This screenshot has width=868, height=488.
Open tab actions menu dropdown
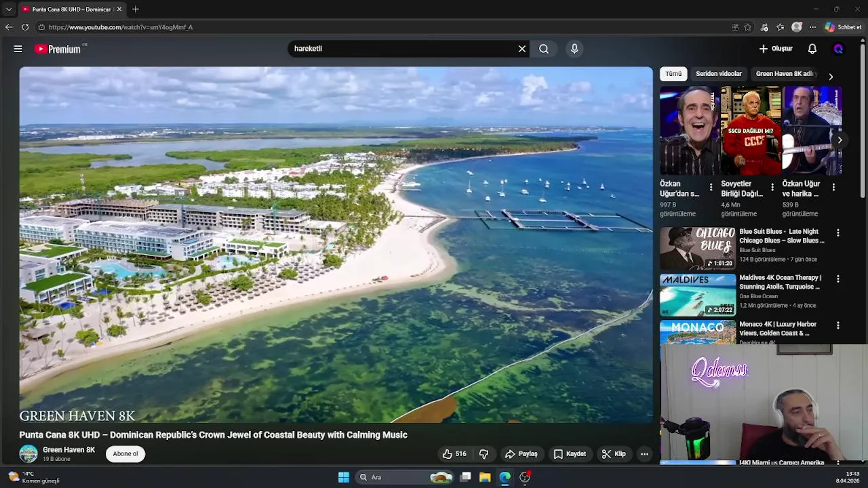[x=8, y=9]
